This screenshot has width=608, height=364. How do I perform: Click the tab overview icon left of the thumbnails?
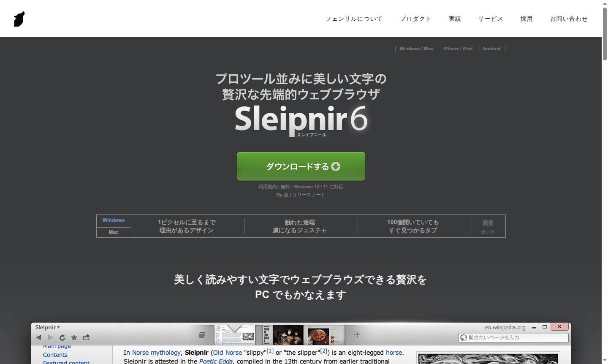[202, 335]
